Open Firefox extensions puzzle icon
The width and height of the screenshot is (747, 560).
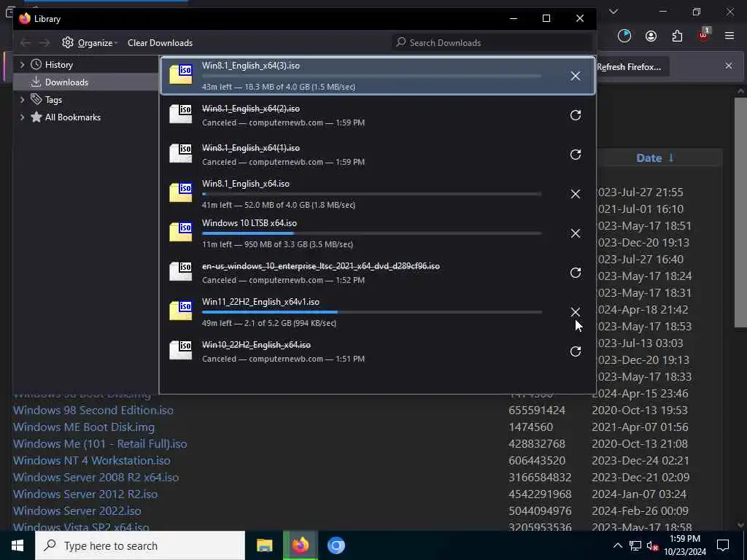(x=677, y=36)
